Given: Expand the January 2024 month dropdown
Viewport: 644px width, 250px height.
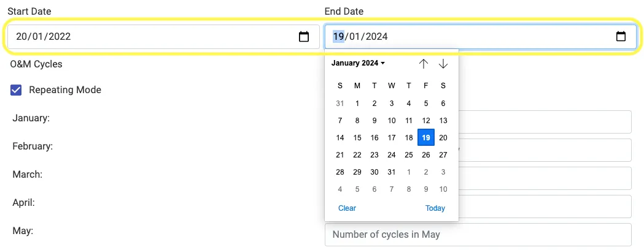Looking at the screenshot, I should click(358, 63).
